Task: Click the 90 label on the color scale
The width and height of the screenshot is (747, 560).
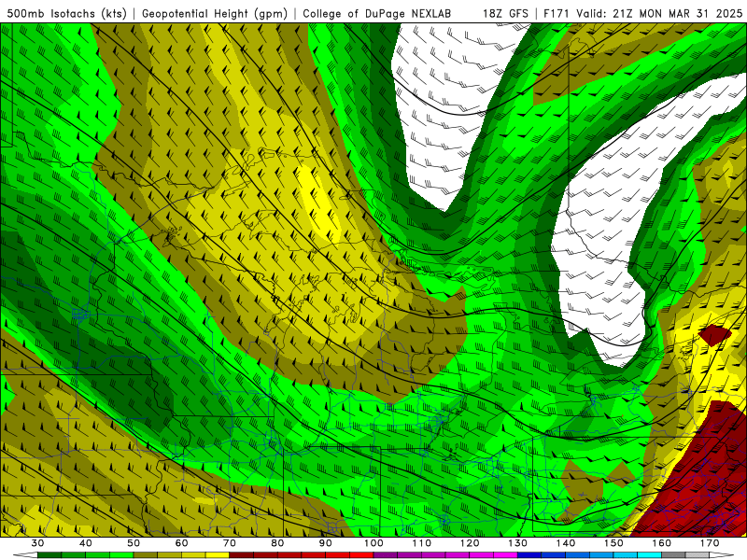Action: 326,543
